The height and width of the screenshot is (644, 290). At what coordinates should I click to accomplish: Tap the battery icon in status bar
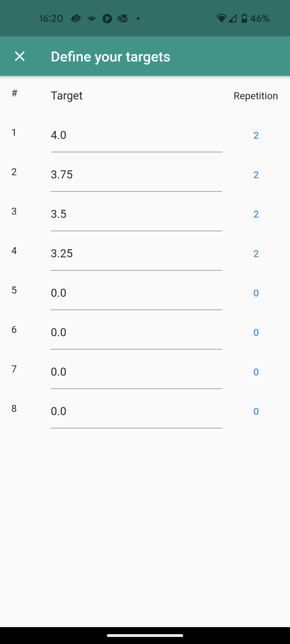pos(244,18)
